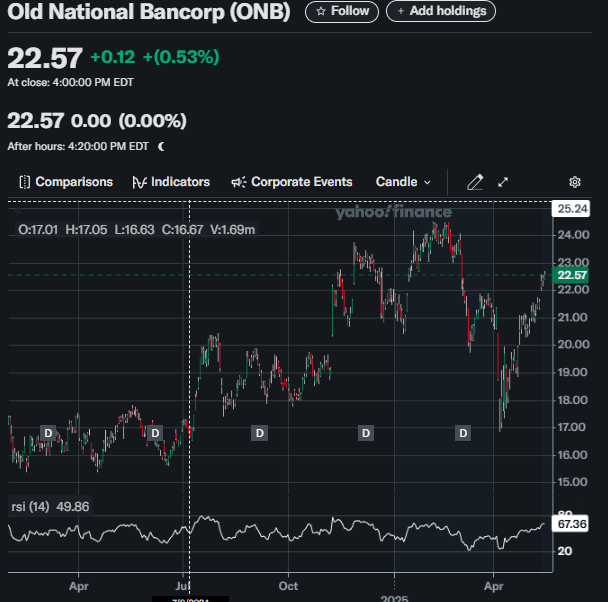The height and width of the screenshot is (602, 608).
Task: Click the Jul label on time axis
Action: 182,586
